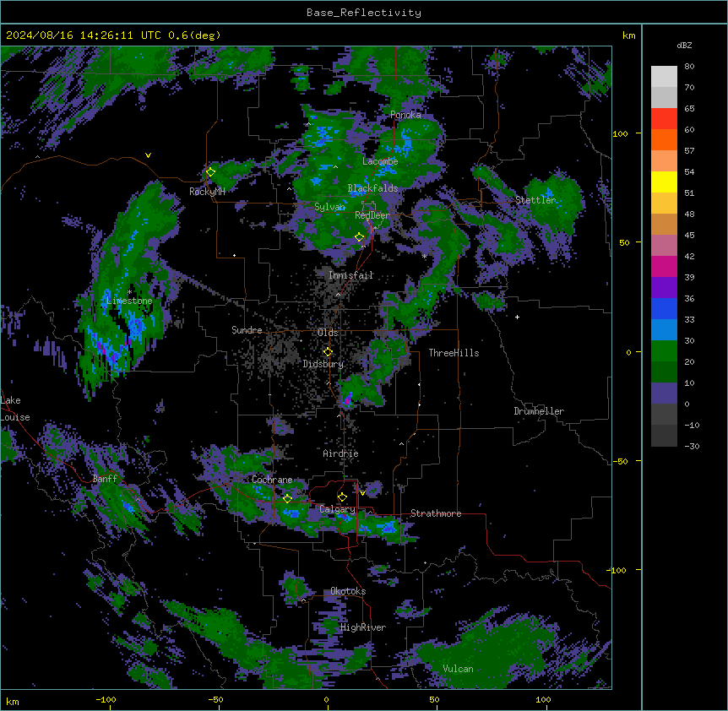This screenshot has height=711, width=728.
Task: Click the Cochrane city label
Action: pos(272,480)
